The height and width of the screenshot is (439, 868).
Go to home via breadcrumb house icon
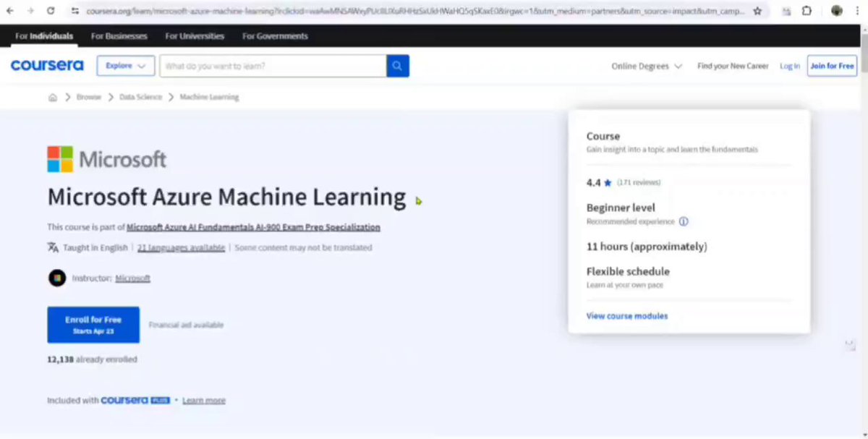pos(53,97)
